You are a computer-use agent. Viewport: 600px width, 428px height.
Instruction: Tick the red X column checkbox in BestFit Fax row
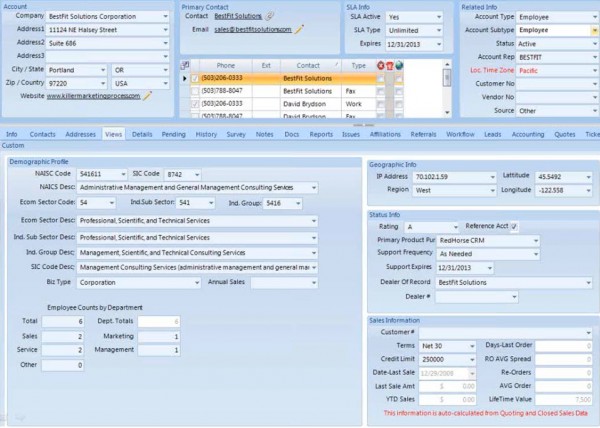click(x=380, y=91)
